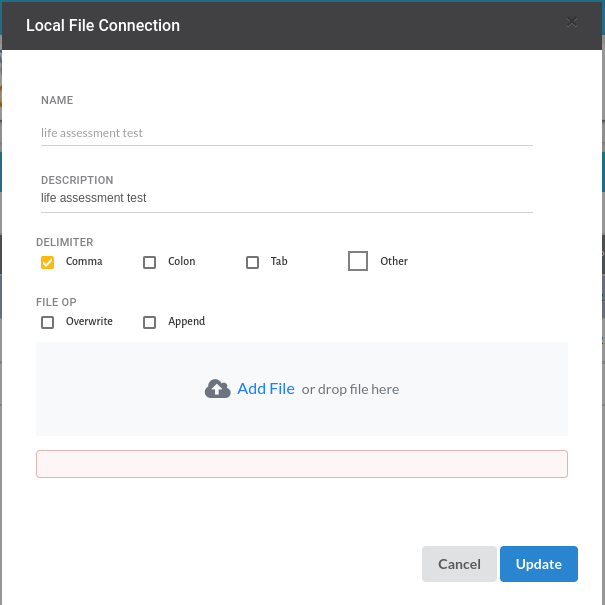Image resolution: width=605 pixels, height=605 pixels.
Task: Click the empty red error message box
Action: pos(302,464)
